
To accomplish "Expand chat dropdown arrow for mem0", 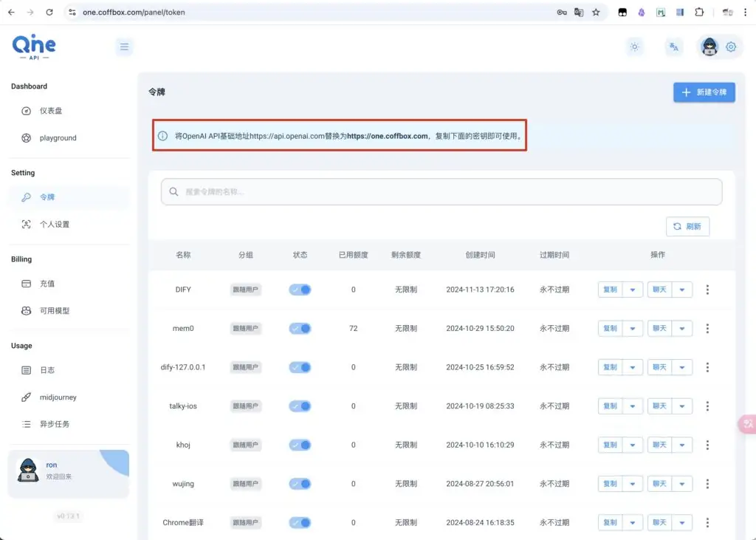I will [682, 328].
